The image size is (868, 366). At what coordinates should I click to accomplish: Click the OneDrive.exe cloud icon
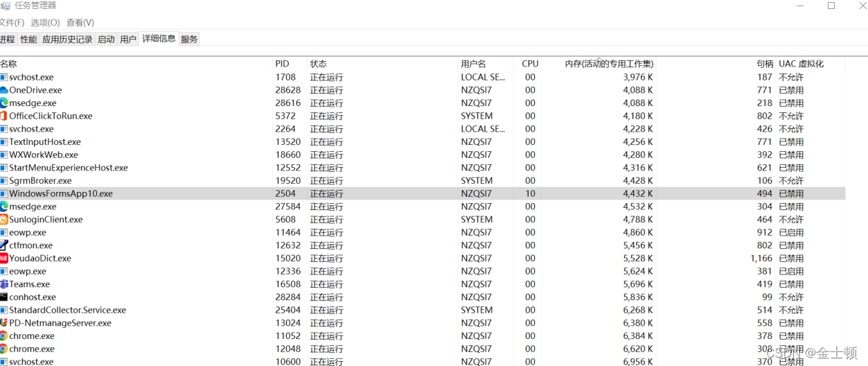coord(4,90)
